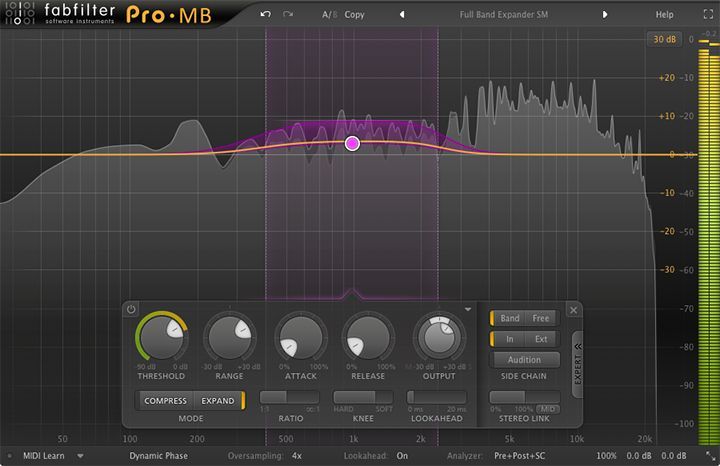
Task: Select the pink band control point
Action: coord(352,144)
